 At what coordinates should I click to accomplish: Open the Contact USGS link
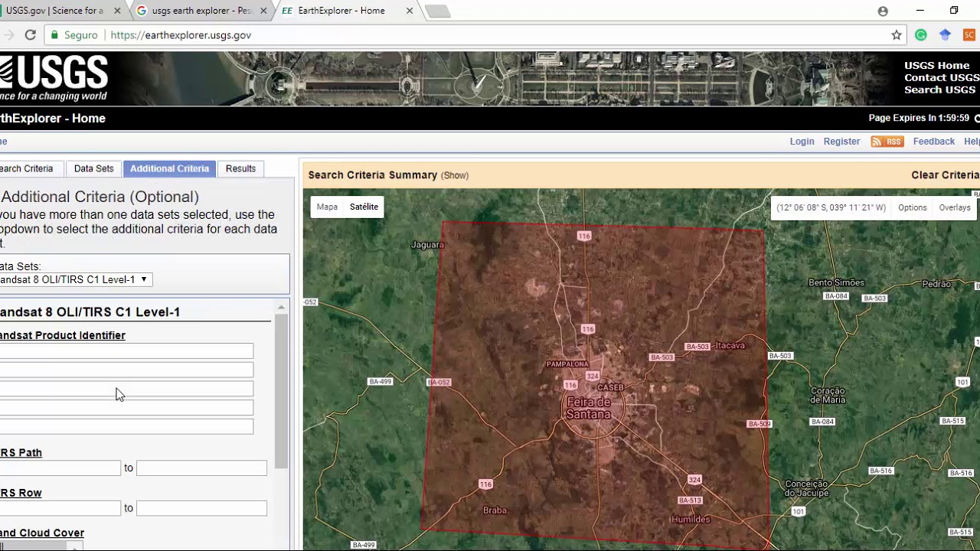[x=942, y=78]
